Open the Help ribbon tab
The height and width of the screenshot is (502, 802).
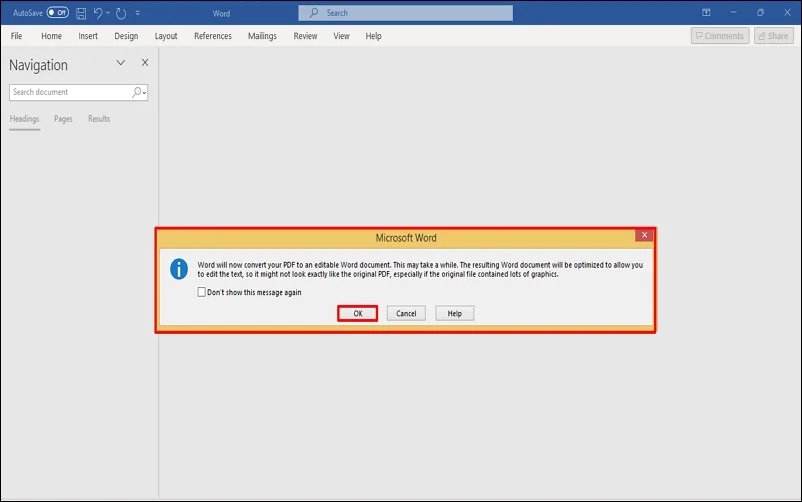tap(373, 36)
